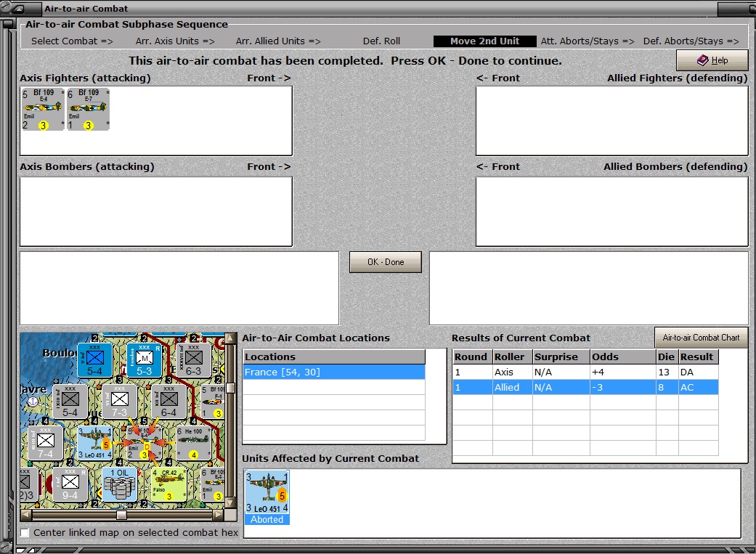Click OK - Done to continue

[385, 262]
